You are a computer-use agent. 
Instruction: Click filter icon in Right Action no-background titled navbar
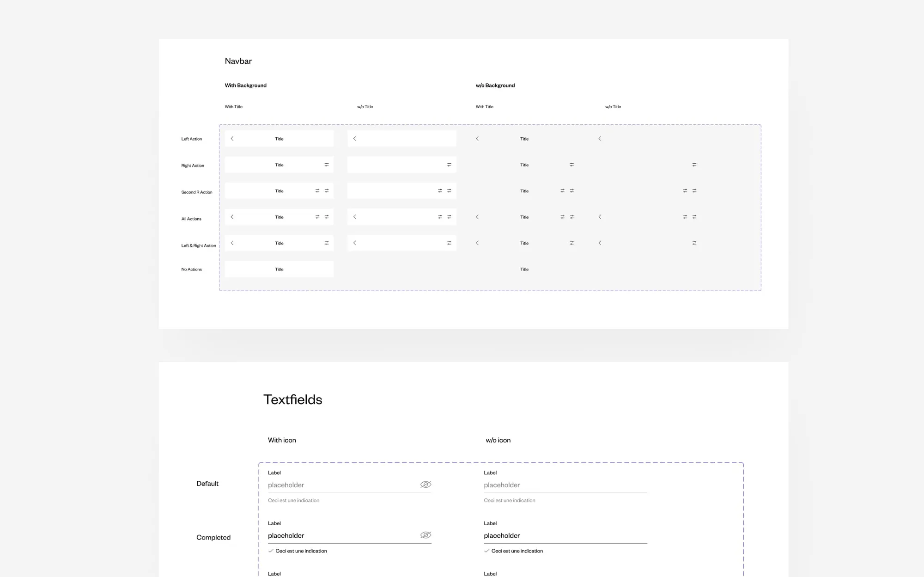[571, 165]
